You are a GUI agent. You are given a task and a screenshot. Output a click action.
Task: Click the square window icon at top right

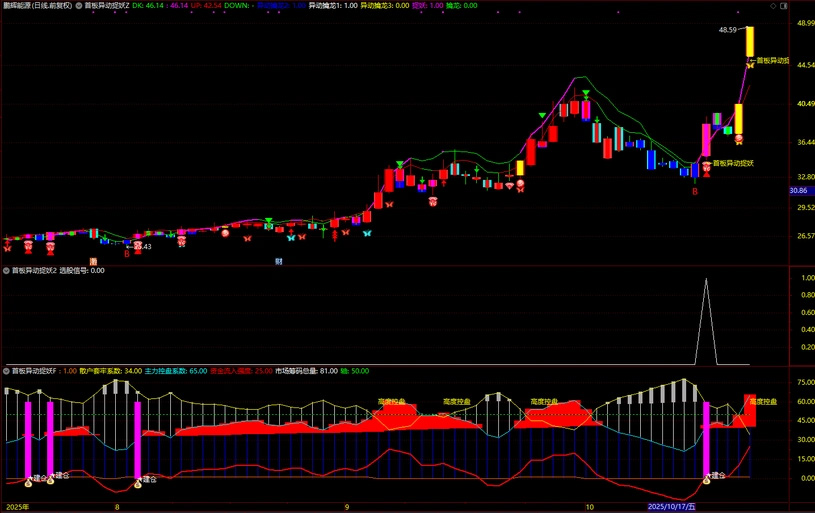(x=785, y=6)
